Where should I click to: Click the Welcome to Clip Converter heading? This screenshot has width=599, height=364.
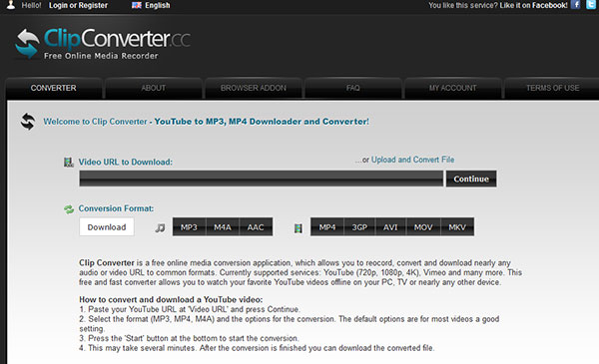point(206,122)
